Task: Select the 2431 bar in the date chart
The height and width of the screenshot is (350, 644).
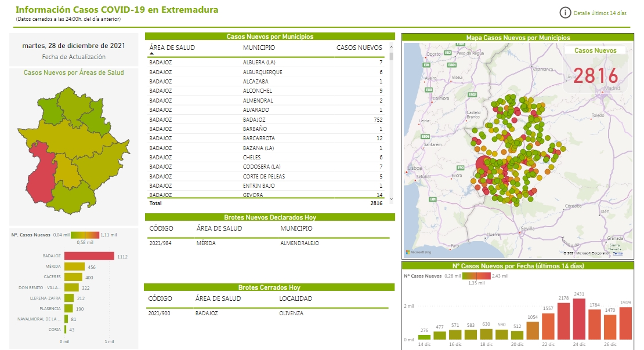Action: pyautogui.click(x=579, y=319)
